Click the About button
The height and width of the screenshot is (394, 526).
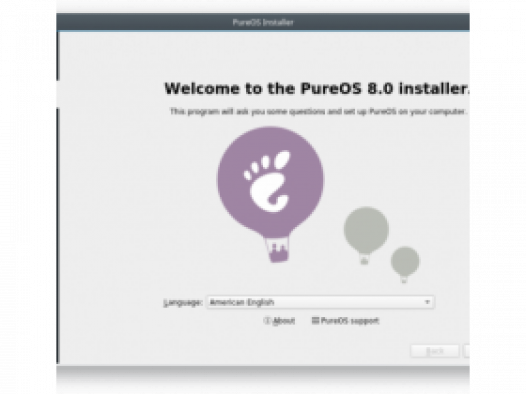(x=279, y=321)
